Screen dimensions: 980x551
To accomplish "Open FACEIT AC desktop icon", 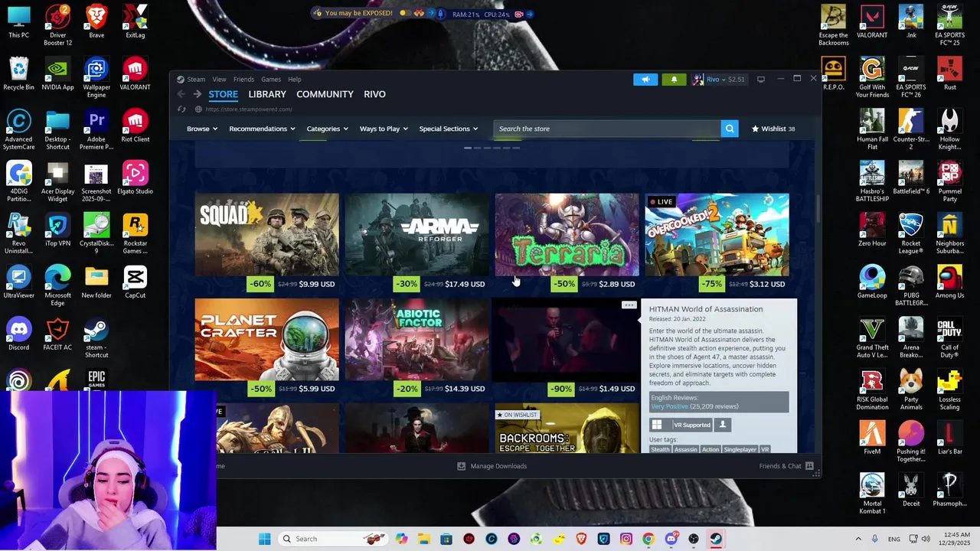I will tap(57, 334).
